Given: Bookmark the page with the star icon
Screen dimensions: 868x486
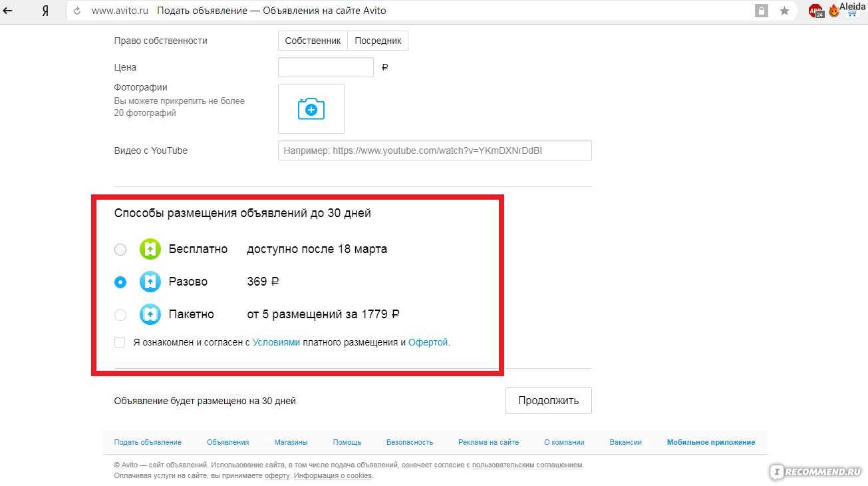Looking at the screenshot, I should point(785,11).
